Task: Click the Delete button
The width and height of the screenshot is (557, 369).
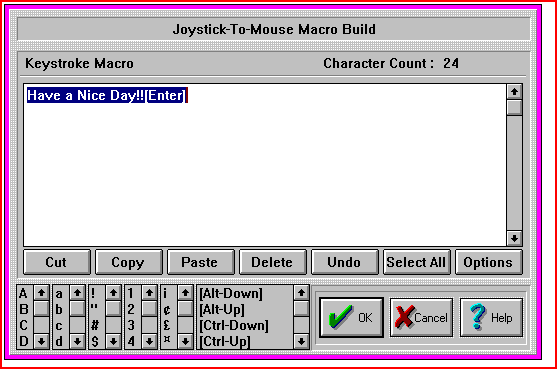Action: (x=273, y=262)
